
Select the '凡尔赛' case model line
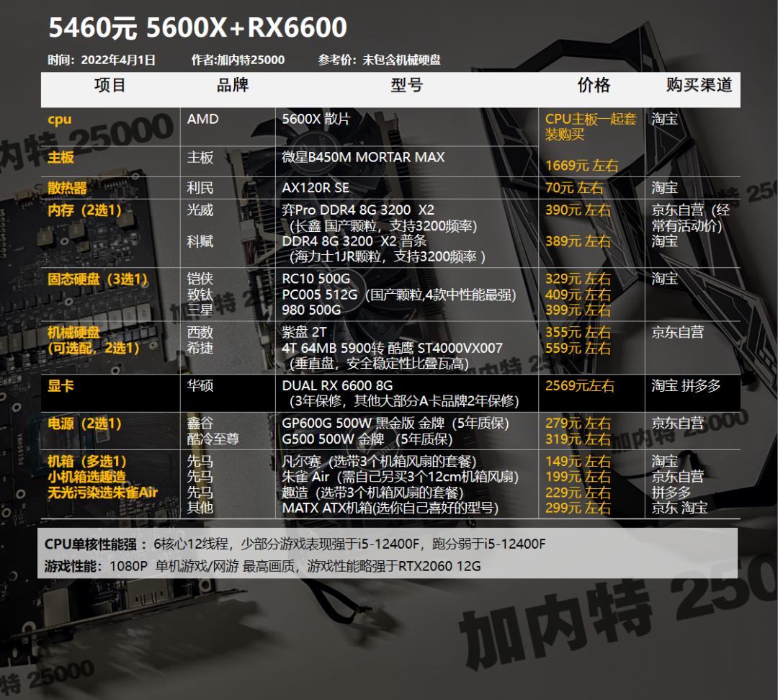379,462
